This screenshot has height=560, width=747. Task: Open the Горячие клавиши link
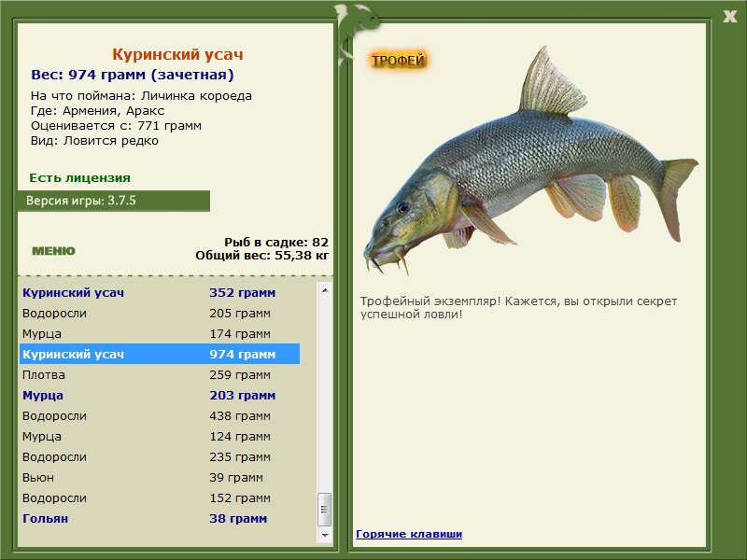click(x=408, y=534)
